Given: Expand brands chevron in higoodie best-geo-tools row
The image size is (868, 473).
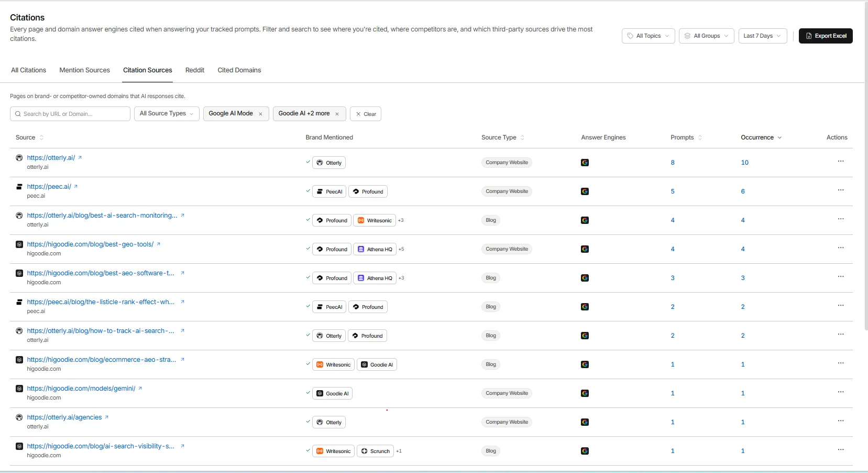Looking at the screenshot, I should click(308, 249).
